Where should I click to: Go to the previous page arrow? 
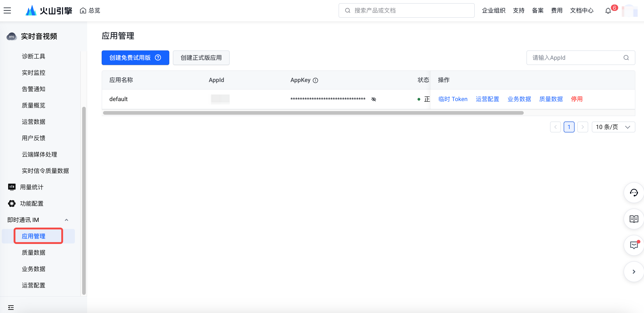tap(556, 127)
